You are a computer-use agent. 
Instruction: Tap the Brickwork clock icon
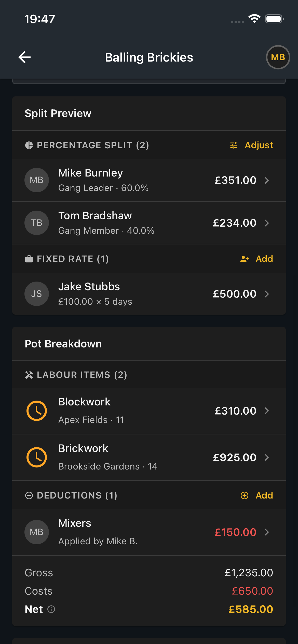(x=37, y=457)
